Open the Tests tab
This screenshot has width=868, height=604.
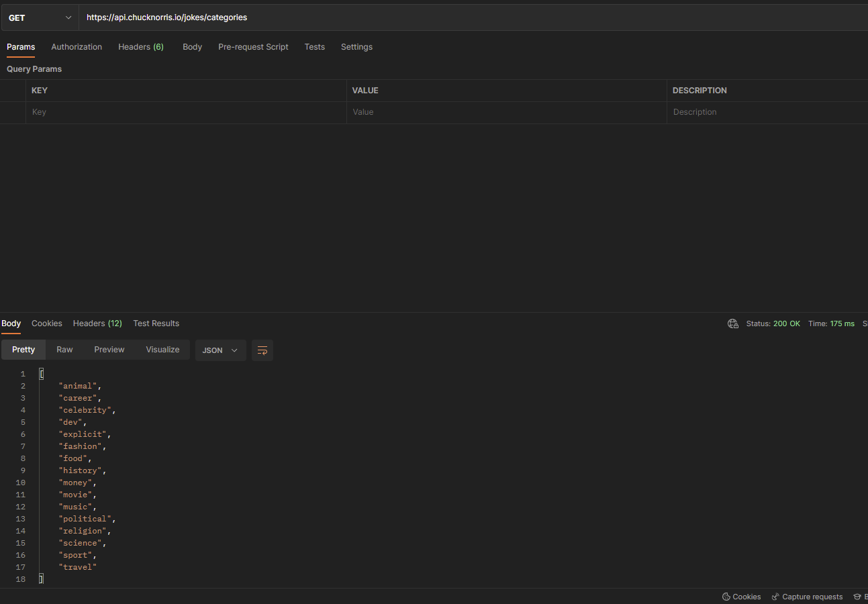click(314, 47)
